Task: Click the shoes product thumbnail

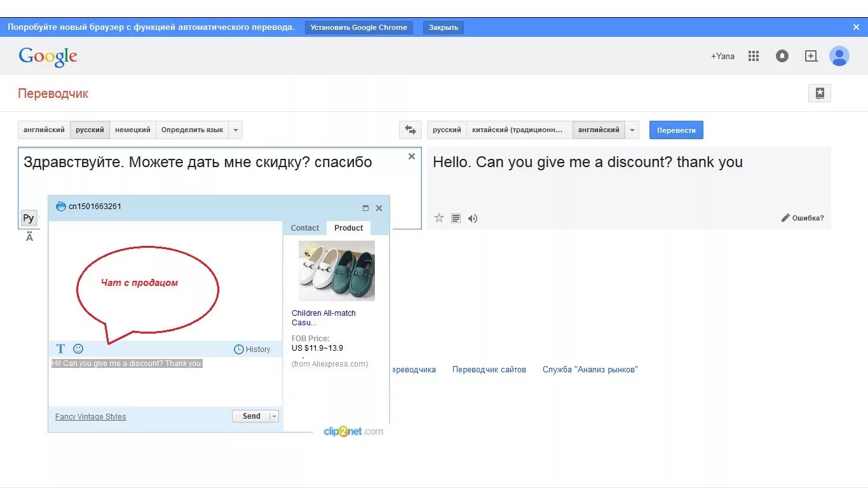Action: [337, 271]
